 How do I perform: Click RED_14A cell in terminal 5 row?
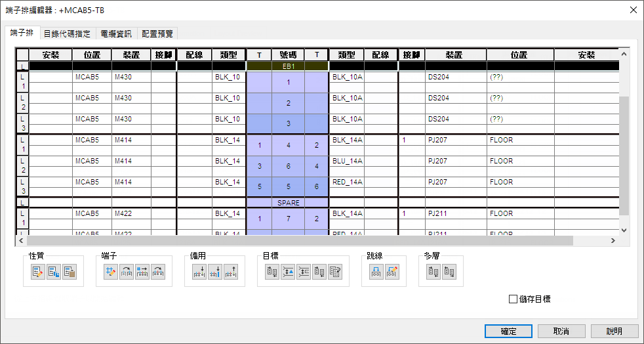pos(347,182)
